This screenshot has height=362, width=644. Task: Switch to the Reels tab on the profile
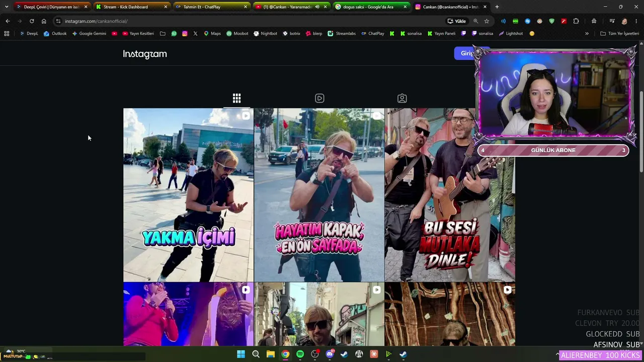tap(319, 98)
